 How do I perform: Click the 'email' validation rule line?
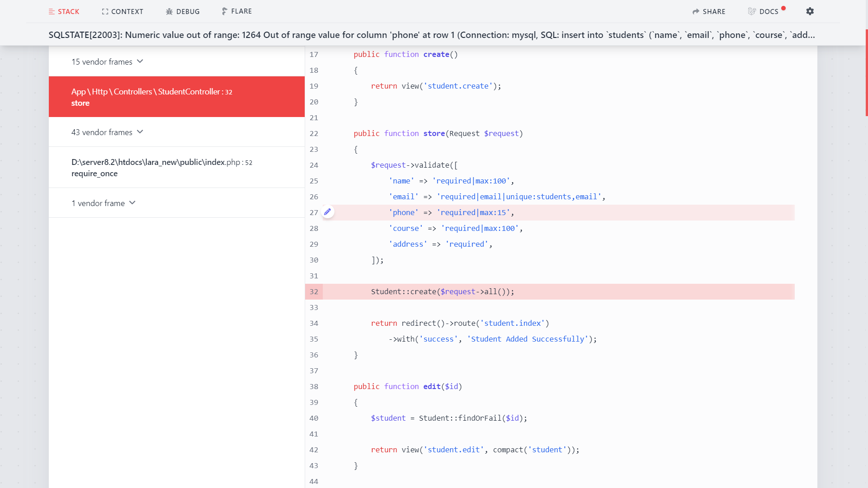pos(497,197)
